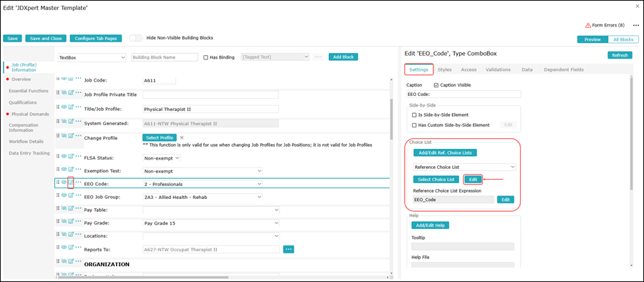Click the Refresh button
The image size is (644, 282).
pyautogui.click(x=620, y=55)
